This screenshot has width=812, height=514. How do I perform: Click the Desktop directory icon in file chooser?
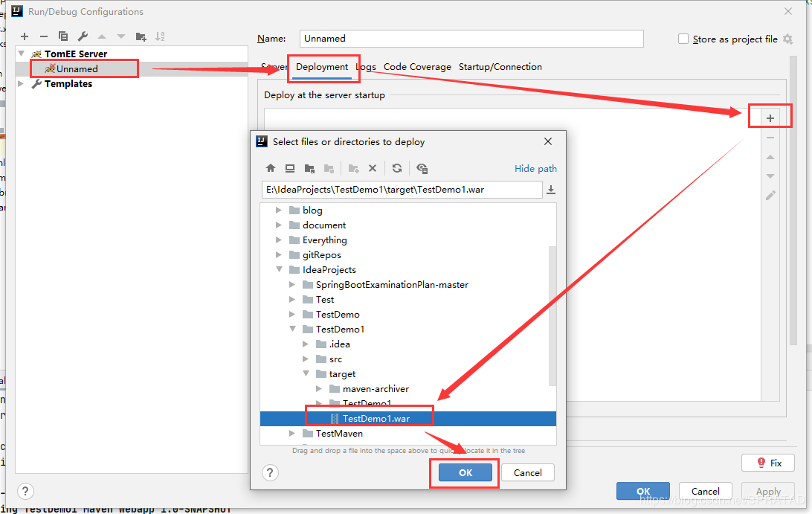point(290,168)
